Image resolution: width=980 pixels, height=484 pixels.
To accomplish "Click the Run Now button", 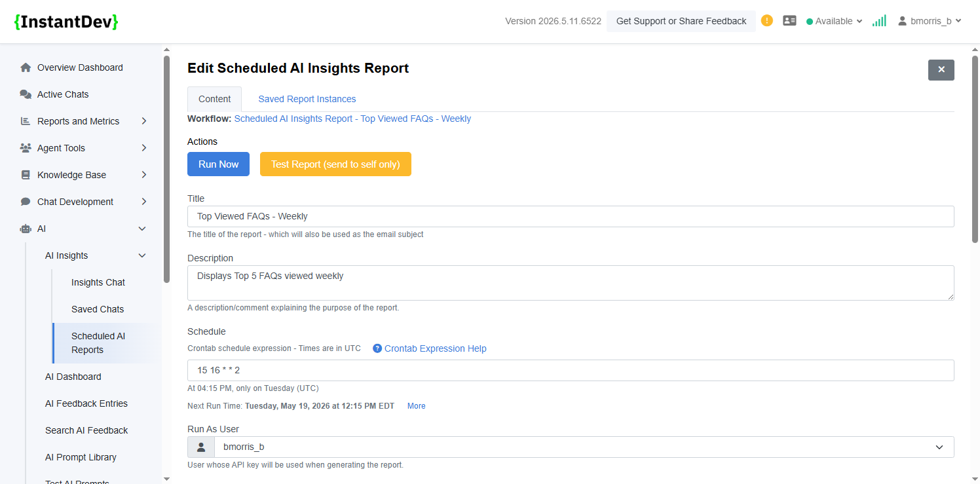I will click(218, 164).
